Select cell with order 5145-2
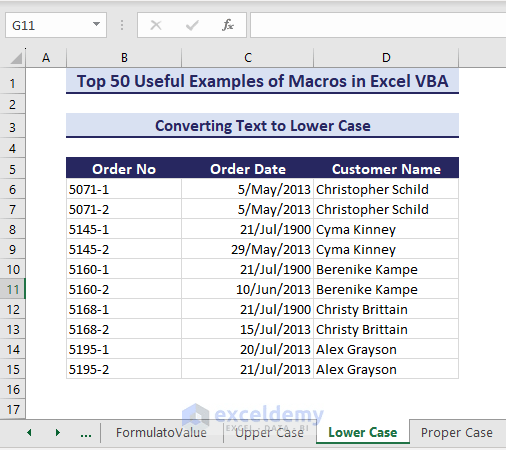506x450 pixels. (x=124, y=249)
